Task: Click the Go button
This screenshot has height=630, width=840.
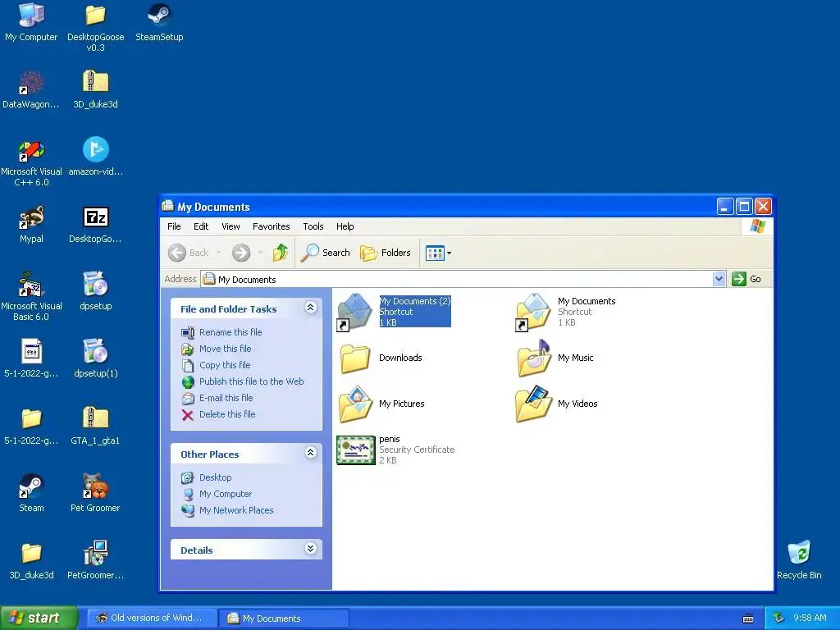Action: pyautogui.click(x=747, y=279)
